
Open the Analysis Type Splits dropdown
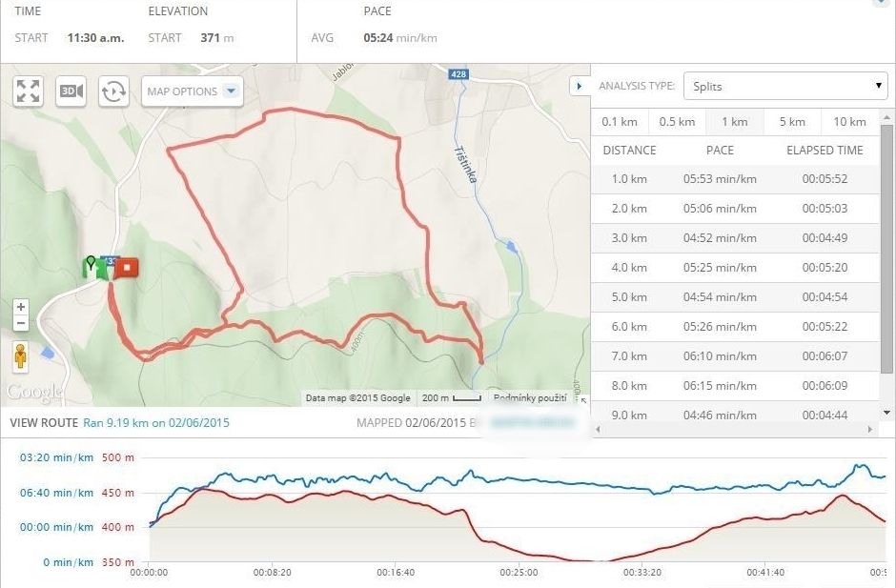pos(784,86)
